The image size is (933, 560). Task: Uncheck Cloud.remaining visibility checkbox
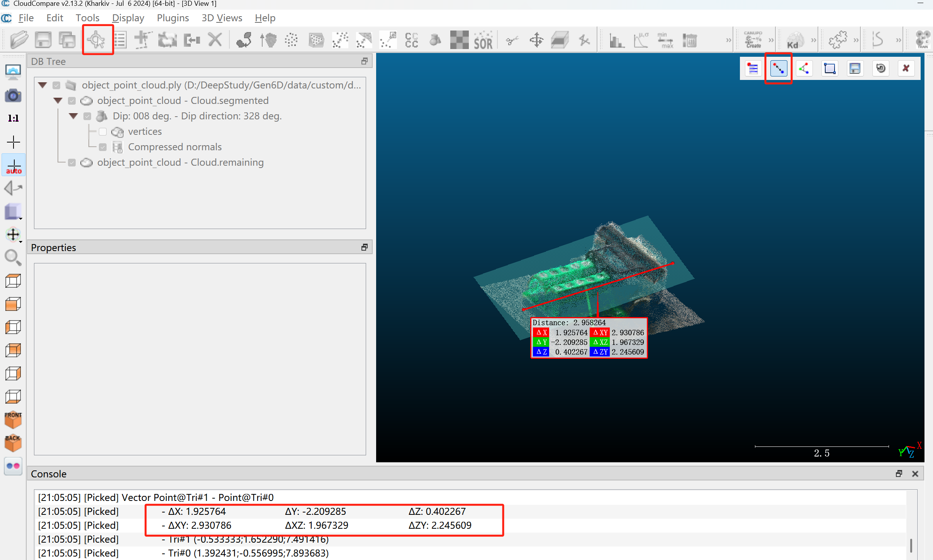pyautogui.click(x=72, y=163)
